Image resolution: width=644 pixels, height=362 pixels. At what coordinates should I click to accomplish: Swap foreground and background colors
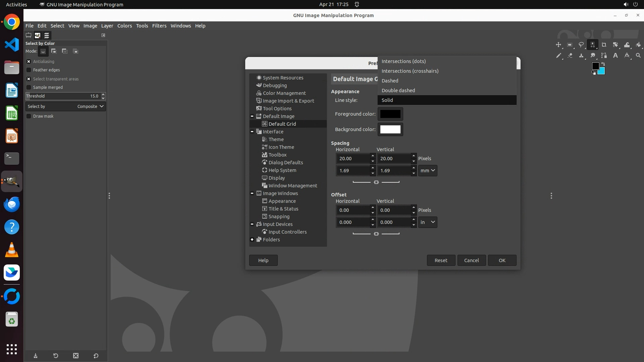603,64
